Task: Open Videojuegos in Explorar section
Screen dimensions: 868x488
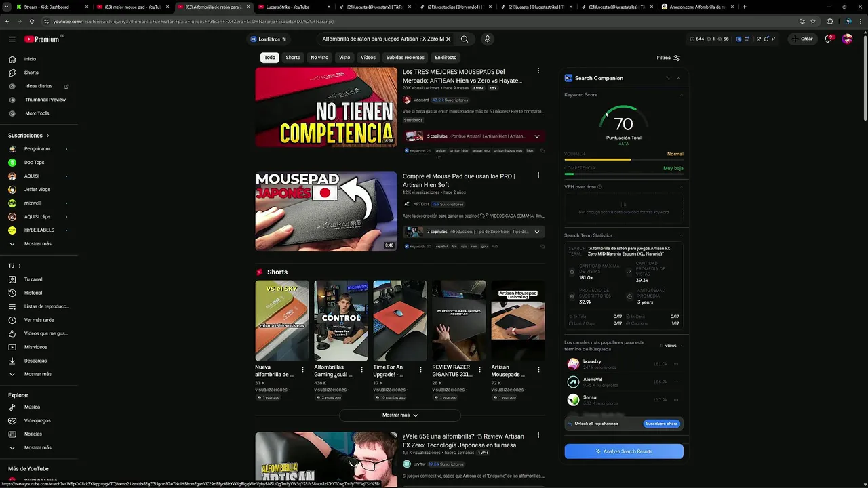Action: pos(37,421)
